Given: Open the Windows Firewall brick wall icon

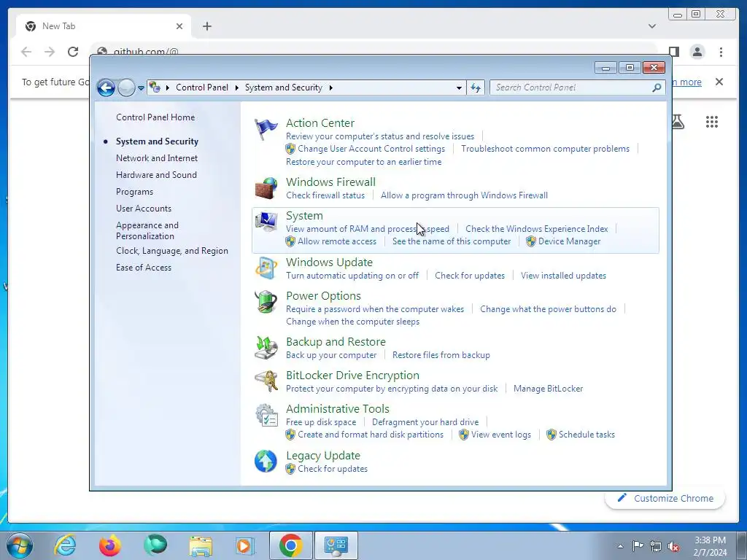Looking at the screenshot, I should point(266,187).
